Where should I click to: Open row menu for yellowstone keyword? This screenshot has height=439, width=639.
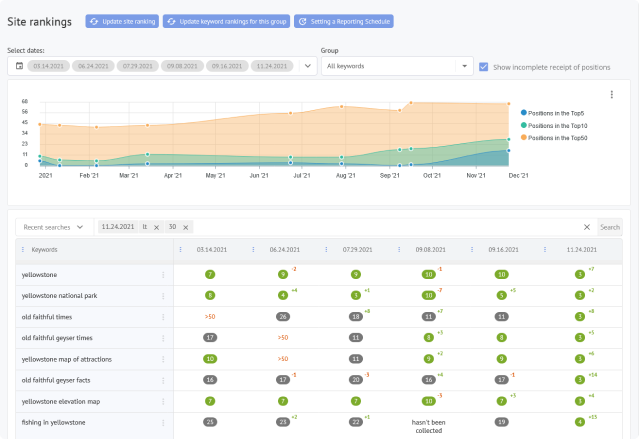(x=163, y=273)
